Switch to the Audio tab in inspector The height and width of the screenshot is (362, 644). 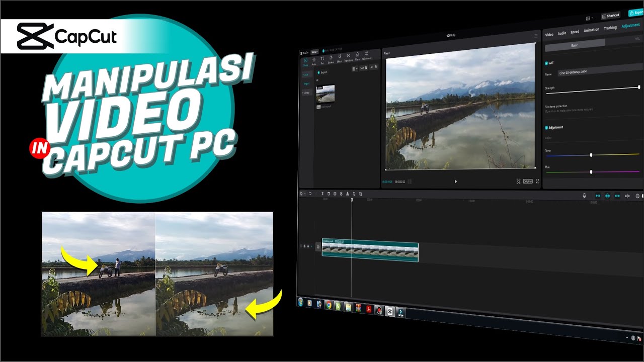(x=562, y=33)
